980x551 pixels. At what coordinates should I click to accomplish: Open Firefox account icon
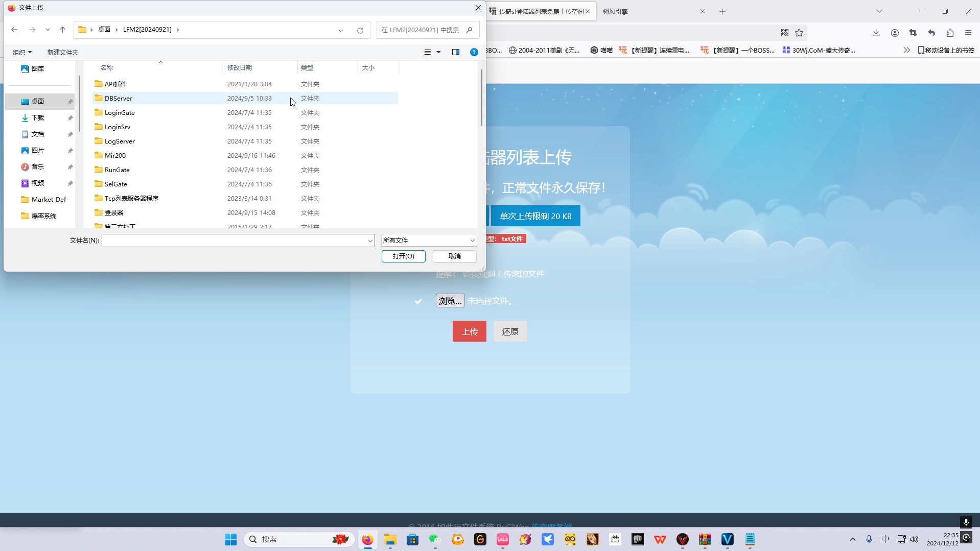[895, 33]
